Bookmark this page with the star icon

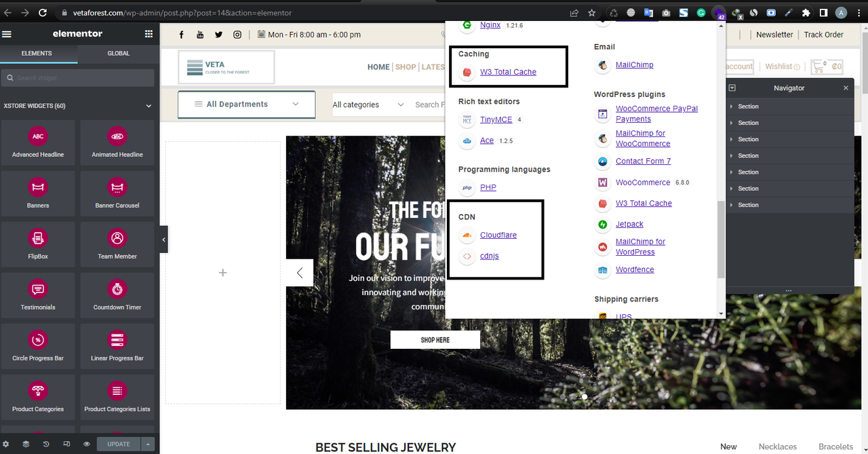(592, 12)
